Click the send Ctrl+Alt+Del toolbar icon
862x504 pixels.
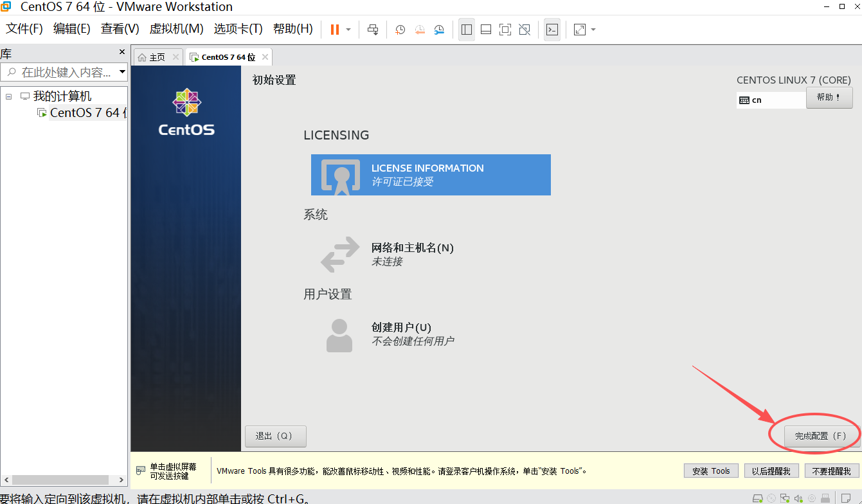373,30
